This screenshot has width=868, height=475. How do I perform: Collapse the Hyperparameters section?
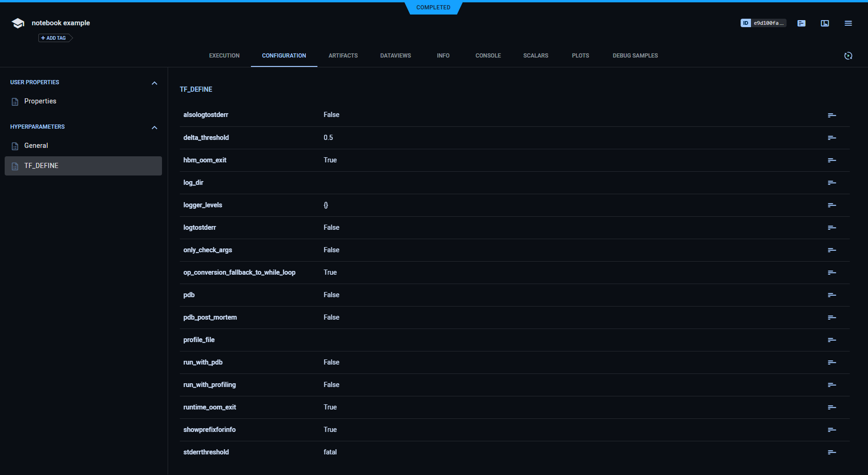tap(154, 127)
